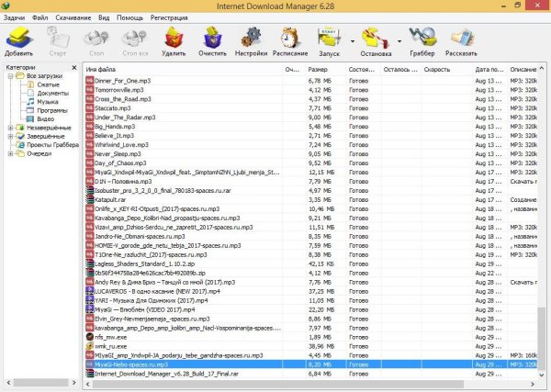Select the Музыка category

48,102
